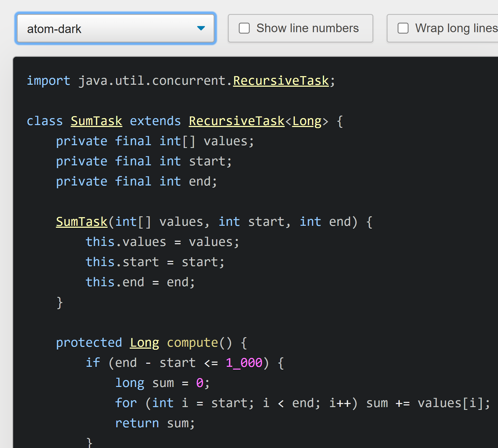
Task: Click the 'protected' keyword
Action: (x=89, y=343)
